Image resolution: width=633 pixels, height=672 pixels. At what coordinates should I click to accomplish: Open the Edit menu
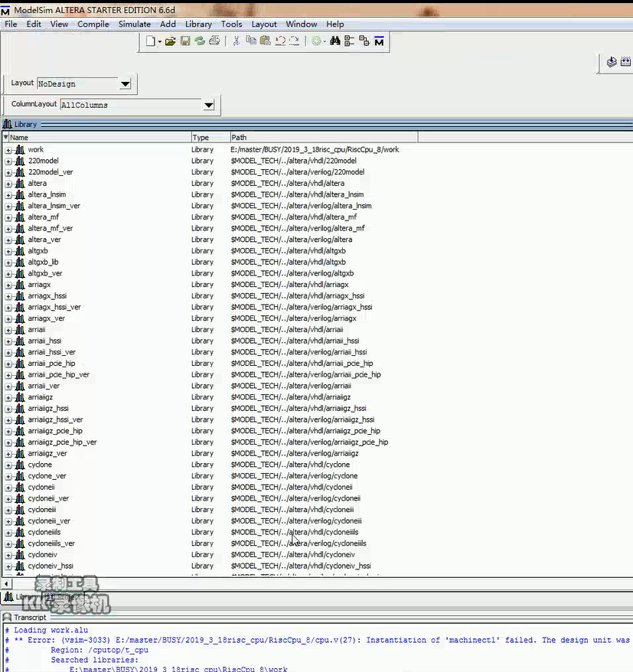pyautogui.click(x=34, y=24)
